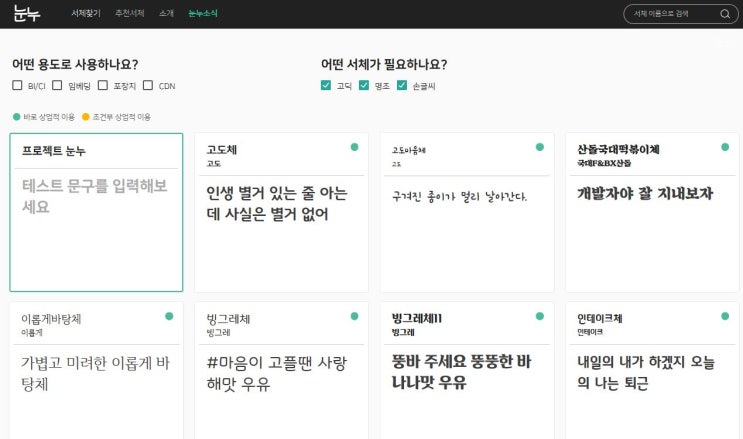Image resolution: width=743 pixels, height=439 pixels.
Task: Open the 추천서체 menu
Action: 129,13
